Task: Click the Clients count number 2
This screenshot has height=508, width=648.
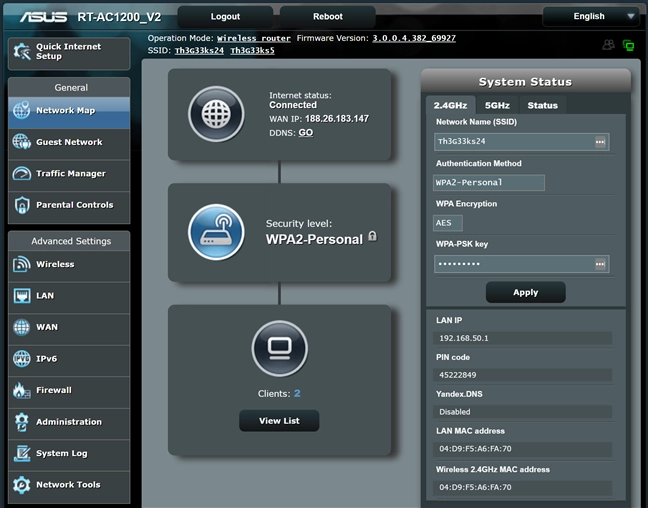Action: tap(297, 394)
